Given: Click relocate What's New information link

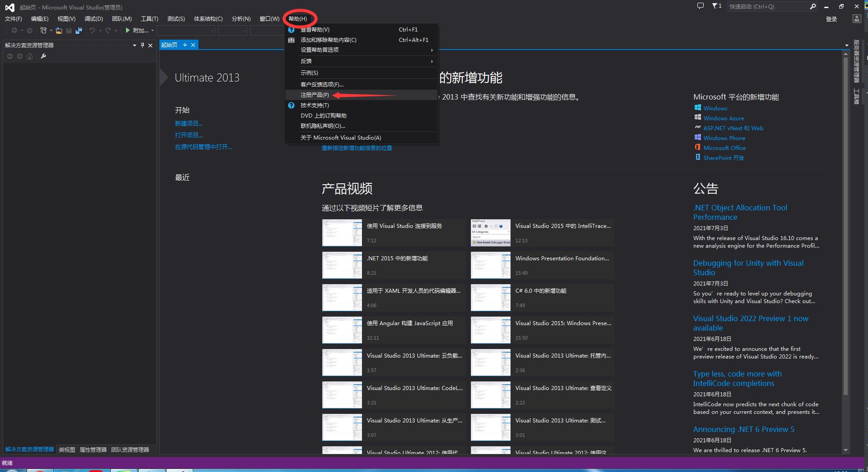Looking at the screenshot, I should click(x=357, y=148).
